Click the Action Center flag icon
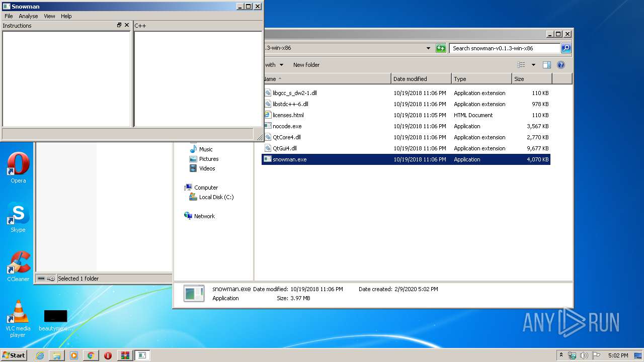Screen dimensions: 644x362 pyautogui.click(x=596, y=355)
